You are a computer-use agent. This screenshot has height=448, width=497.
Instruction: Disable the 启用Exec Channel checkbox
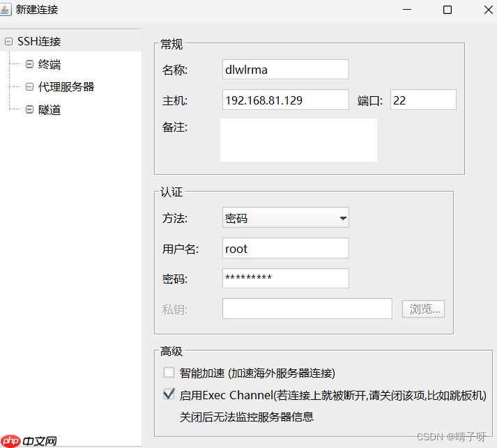click(169, 394)
